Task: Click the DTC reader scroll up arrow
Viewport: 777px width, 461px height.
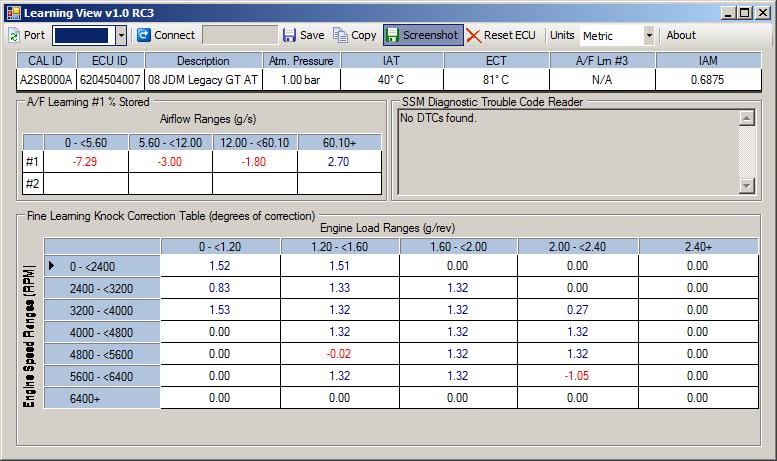Action: (747, 118)
